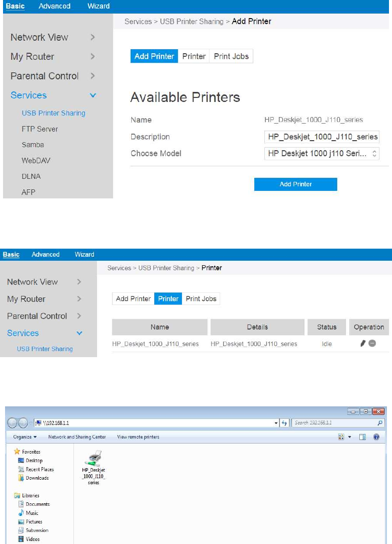
Task: Select the Videos library in Explorer
Action: (x=29, y=539)
